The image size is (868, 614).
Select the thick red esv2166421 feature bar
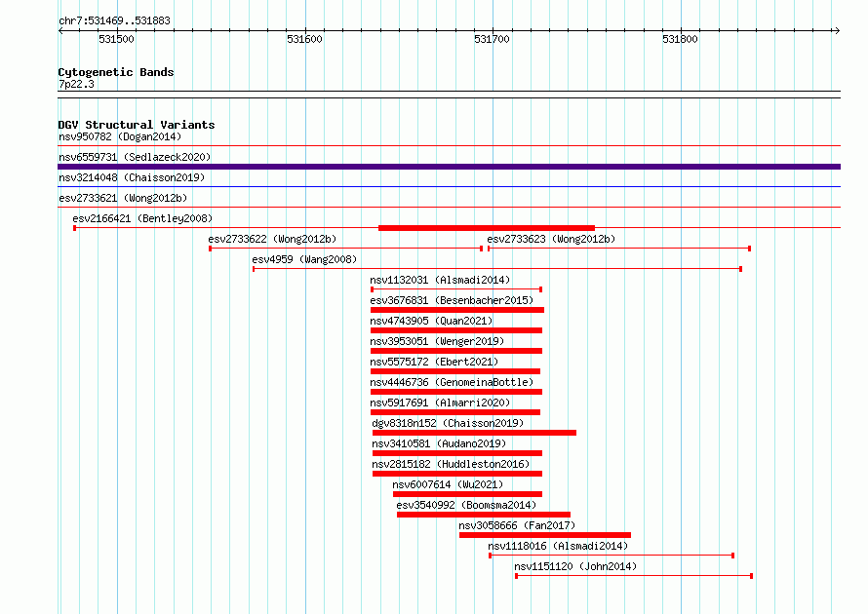click(x=487, y=228)
